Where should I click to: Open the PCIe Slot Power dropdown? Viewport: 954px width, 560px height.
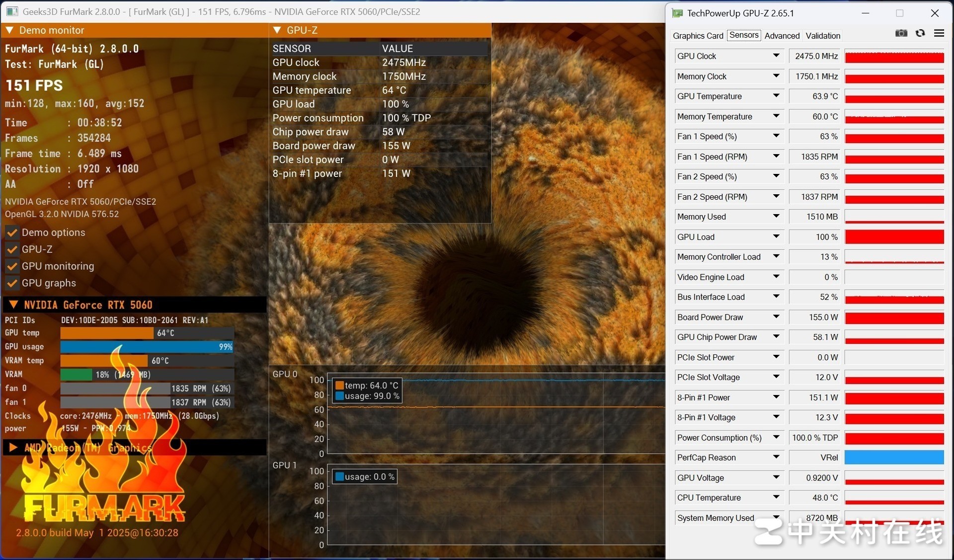[776, 357]
